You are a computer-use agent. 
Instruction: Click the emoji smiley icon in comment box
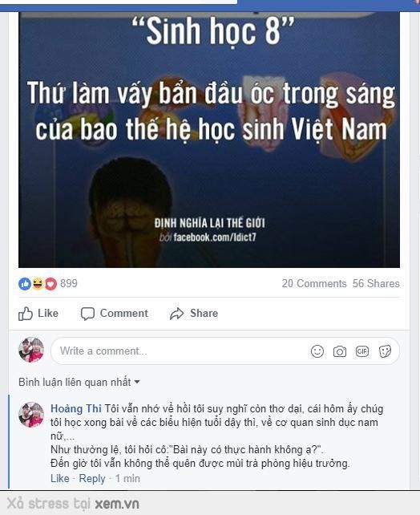317,351
